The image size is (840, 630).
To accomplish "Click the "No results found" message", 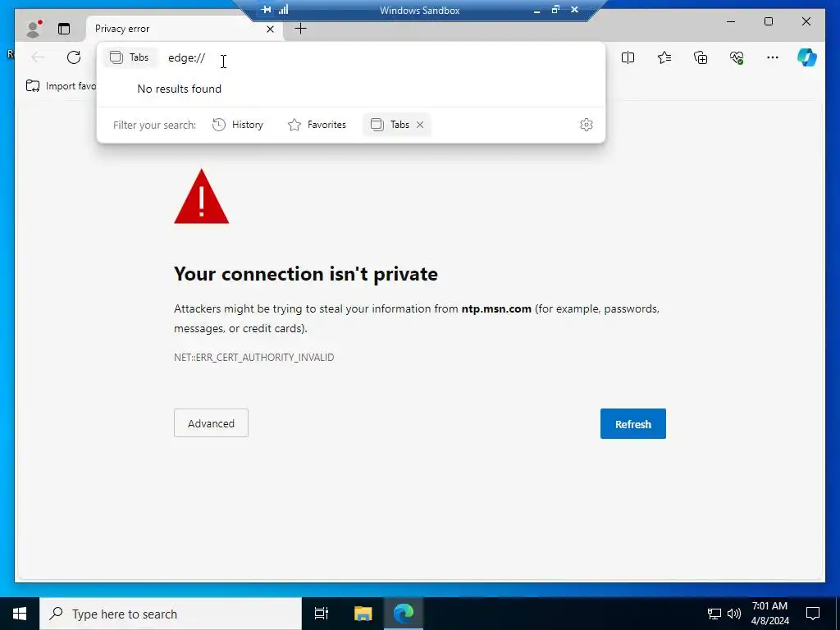I will pyautogui.click(x=180, y=89).
